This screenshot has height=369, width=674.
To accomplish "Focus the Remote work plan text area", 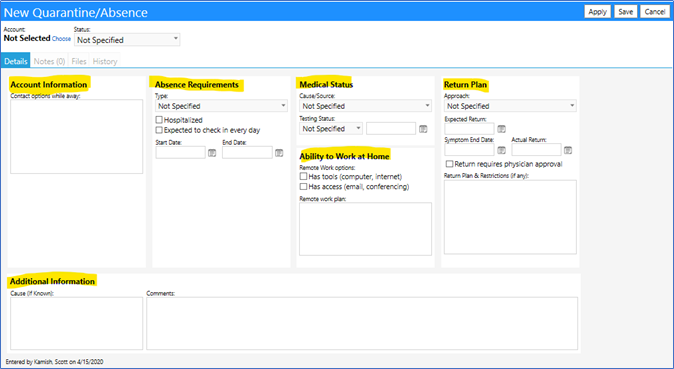I will [365, 229].
